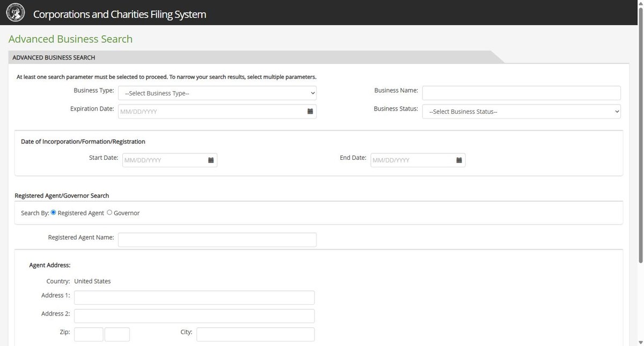Click the 'United States' country text
The width and height of the screenshot is (644, 346).
tap(92, 281)
